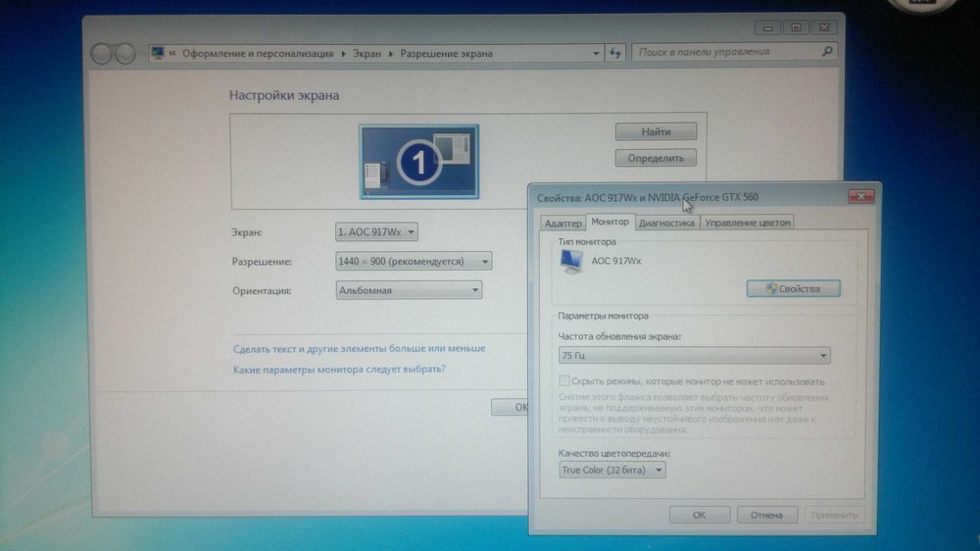The image size is (980, 551).
Task: Click the search magnifier icon
Action: [x=827, y=51]
